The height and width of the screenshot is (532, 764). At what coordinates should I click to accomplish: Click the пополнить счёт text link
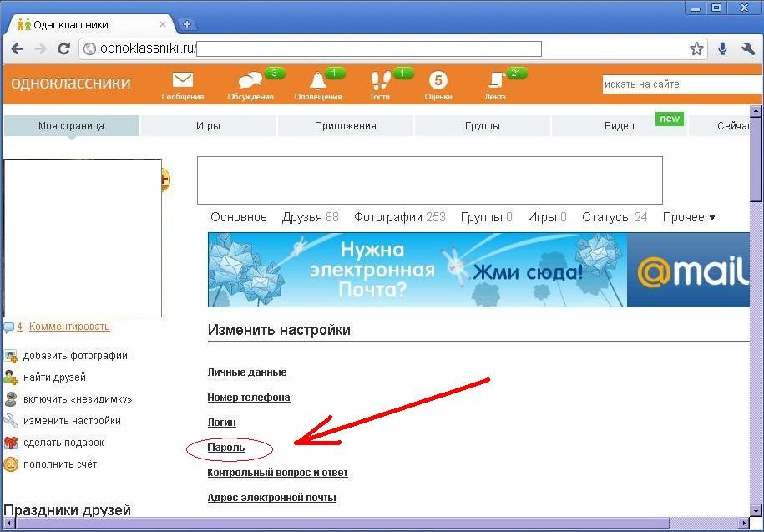pyautogui.click(x=60, y=464)
